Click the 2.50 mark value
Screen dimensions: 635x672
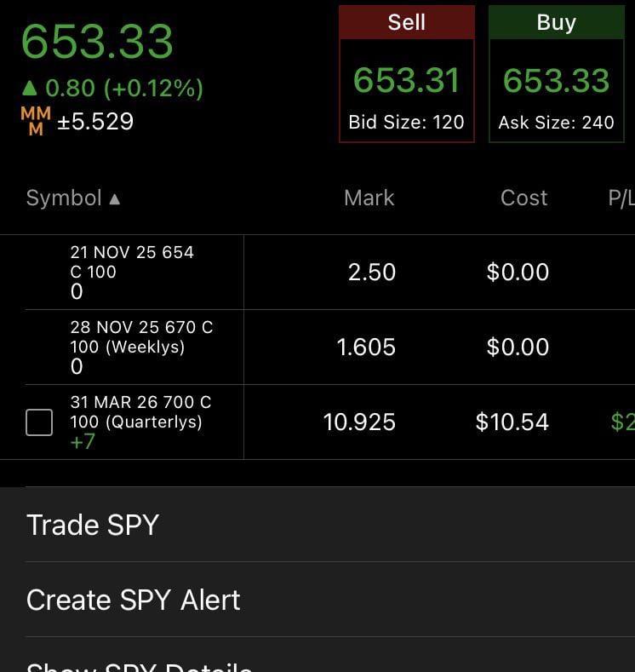(x=372, y=273)
